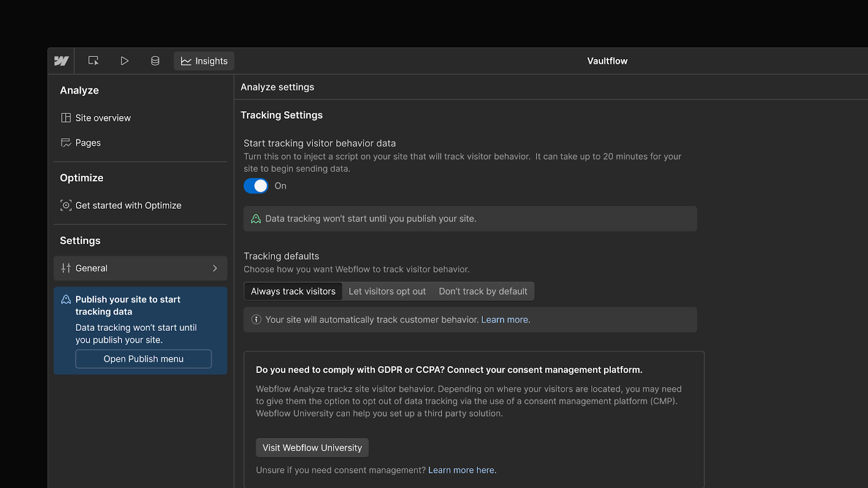
Task: Click Visit Webflow University button
Action: pyautogui.click(x=312, y=448)
